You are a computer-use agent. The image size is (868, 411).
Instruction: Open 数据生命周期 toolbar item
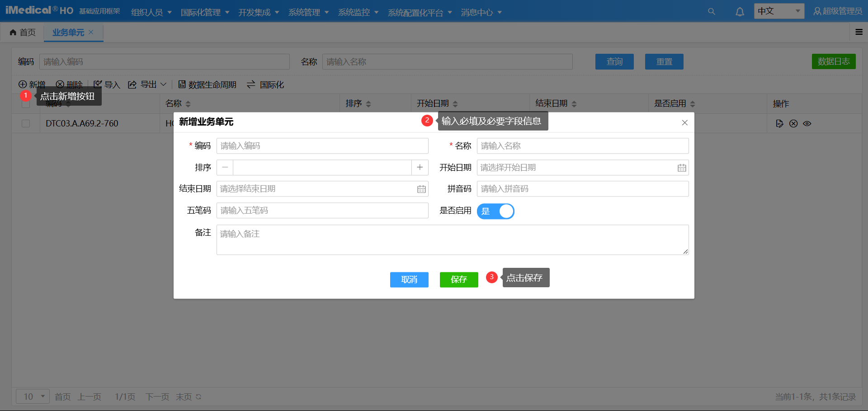207,84
